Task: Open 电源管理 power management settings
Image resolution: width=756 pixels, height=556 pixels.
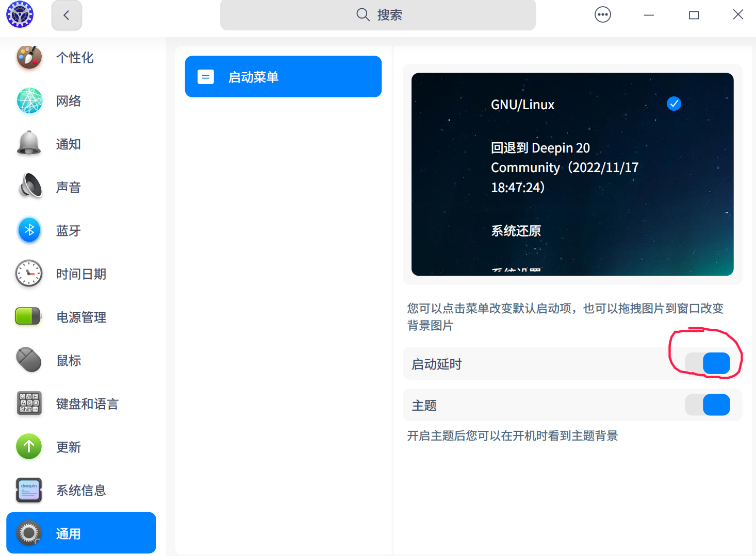Action: pyautogui.click(x=29, y=317)
